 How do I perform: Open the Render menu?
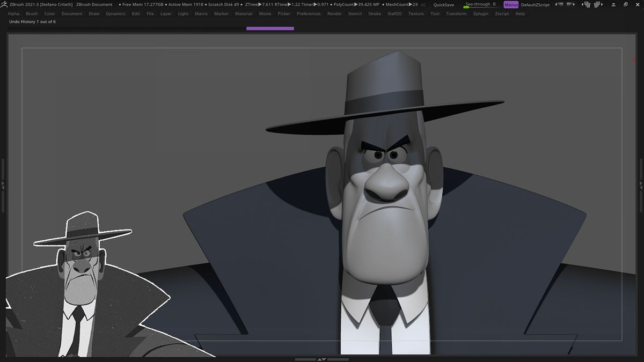coord(334,13)
